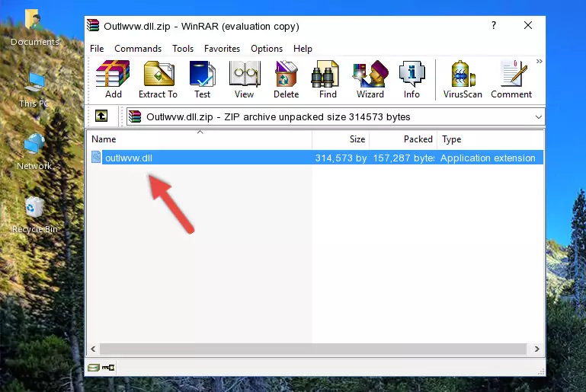The image size is (586, 392).
Task: Run VirusScan on the archive
Action: [x=463, y=79]
